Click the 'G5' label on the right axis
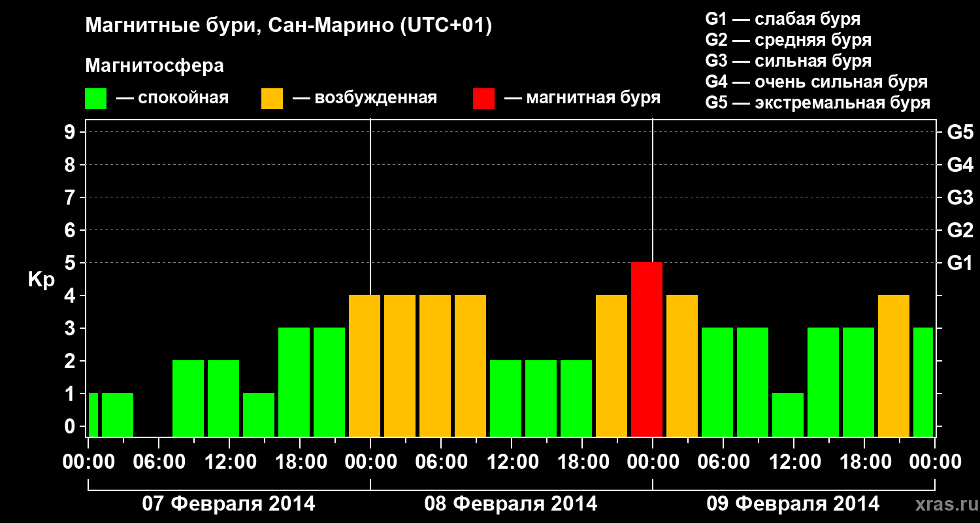 click(960, 133)
